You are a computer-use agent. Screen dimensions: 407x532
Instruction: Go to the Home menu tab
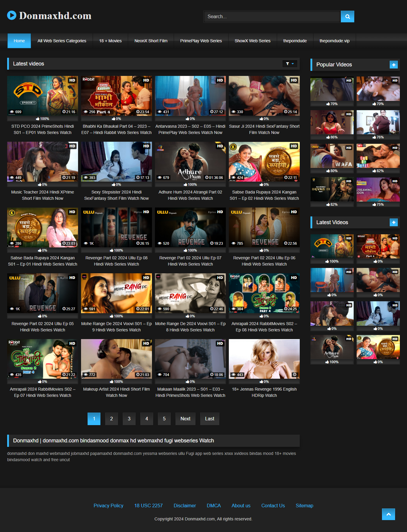click(19, 41)
